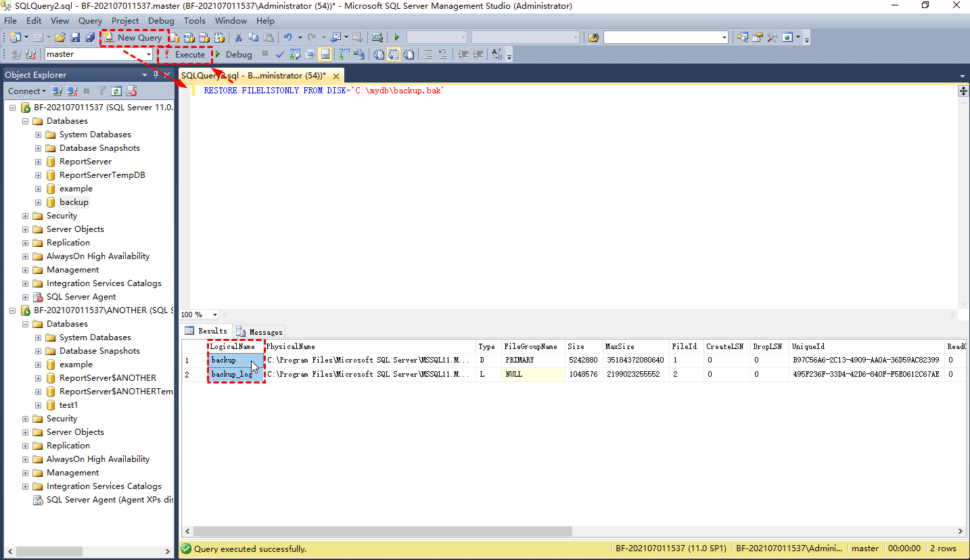Open the 100 % zoom dropdown
Viewport: 970px width, 560px height.
[215, 314]
